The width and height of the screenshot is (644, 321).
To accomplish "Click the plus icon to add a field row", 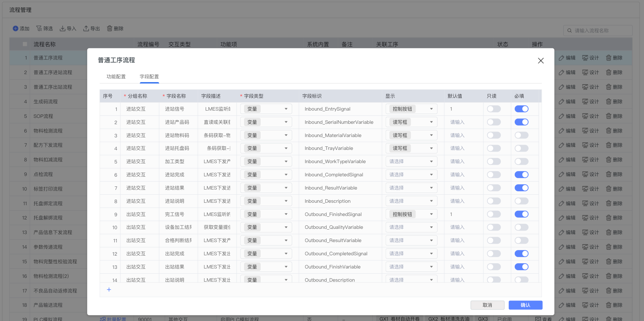I will tap(109, 289).
